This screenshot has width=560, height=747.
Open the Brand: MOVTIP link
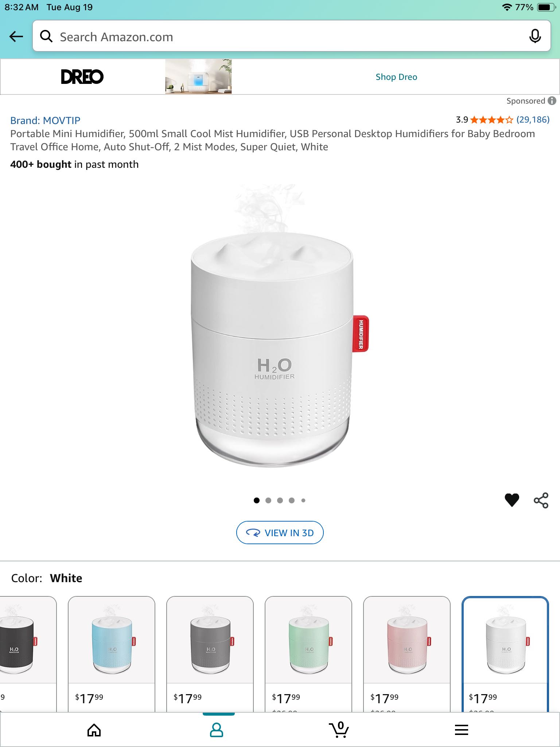point(45,120)
